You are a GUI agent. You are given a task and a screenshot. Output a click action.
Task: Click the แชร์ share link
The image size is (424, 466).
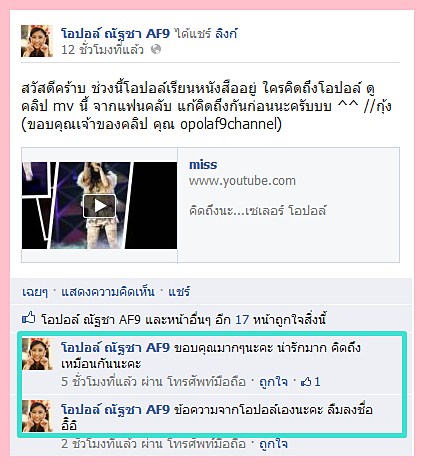coord(179,292)
